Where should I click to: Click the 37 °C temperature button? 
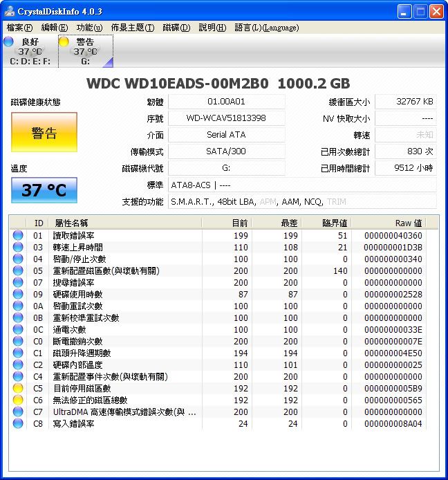tap(44, 190)
